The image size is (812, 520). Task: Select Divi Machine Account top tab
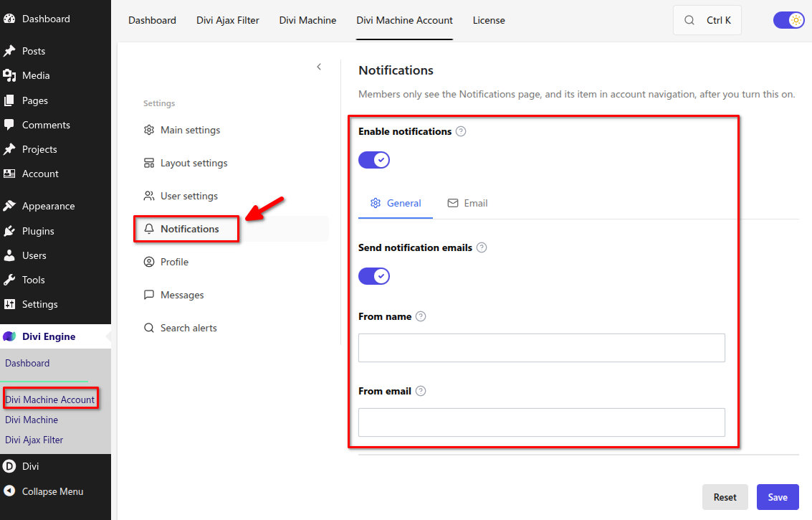coord(404,20)
